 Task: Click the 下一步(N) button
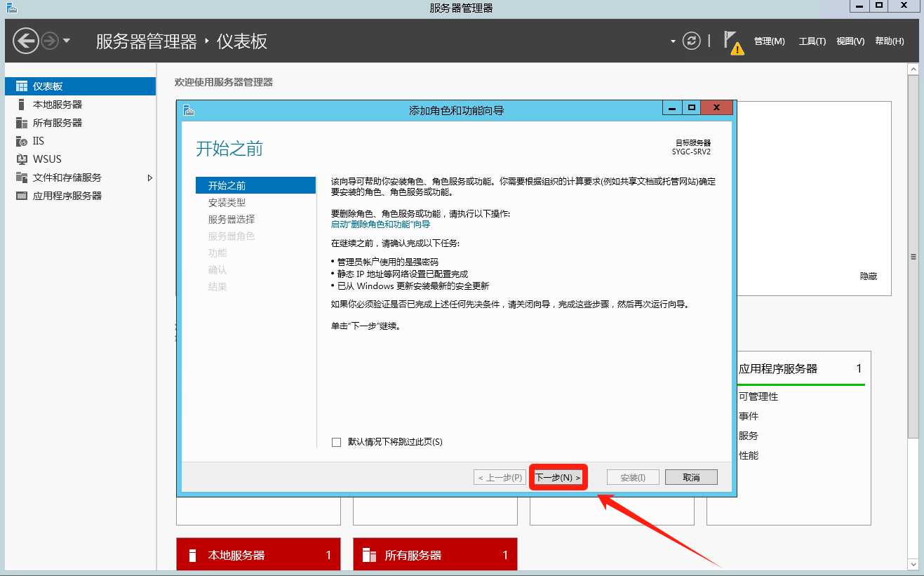[558, 478]
